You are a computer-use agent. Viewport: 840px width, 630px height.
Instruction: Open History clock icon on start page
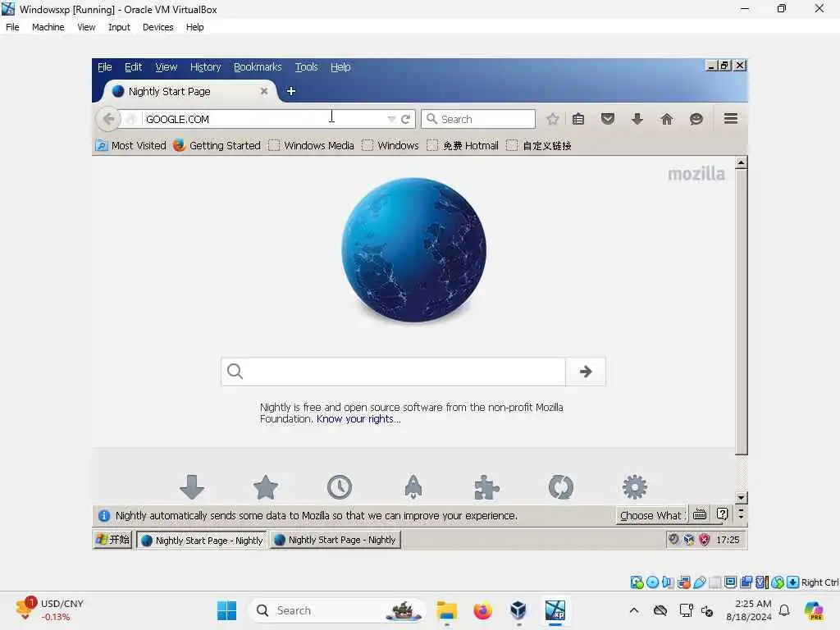pos(339,487)
